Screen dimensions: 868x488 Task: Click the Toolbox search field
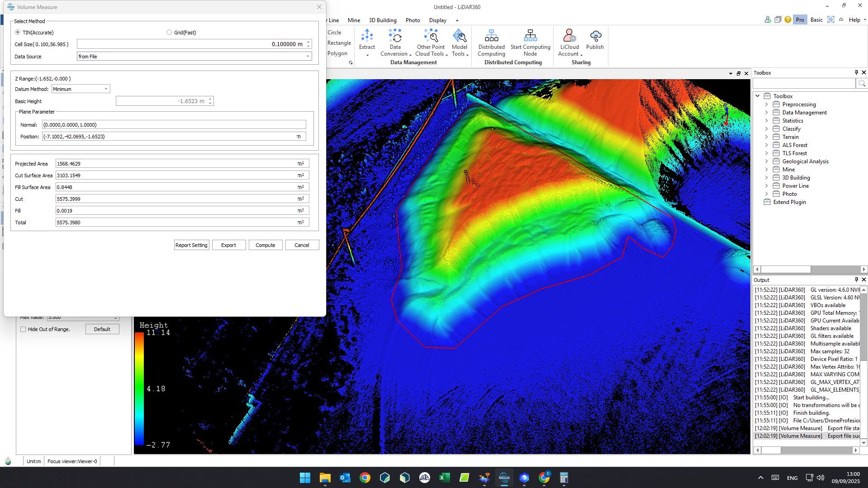click(804, 83)
